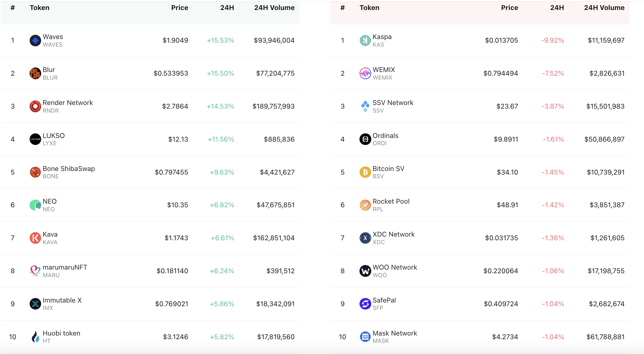Sort gainers table by Price header

pyautogui.click(x=180, y=8)
